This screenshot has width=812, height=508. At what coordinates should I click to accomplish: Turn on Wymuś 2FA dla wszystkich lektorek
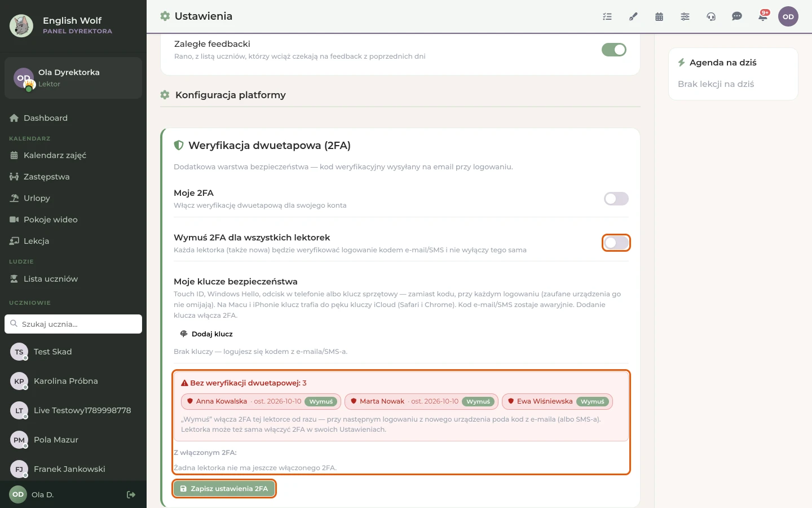pos(616,243)
